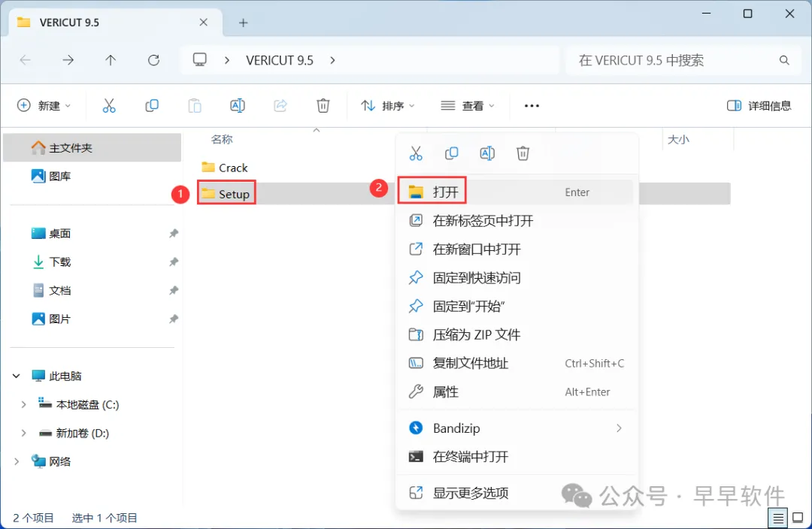The image size is (812, 529).
Task: Open the 新建 (New) dropdown
Action: point(44,106)
